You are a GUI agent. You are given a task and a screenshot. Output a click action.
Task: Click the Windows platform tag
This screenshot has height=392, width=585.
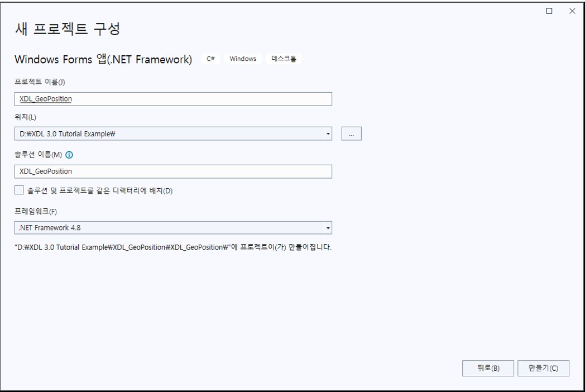pyautogui.click(x=243, y=59)
